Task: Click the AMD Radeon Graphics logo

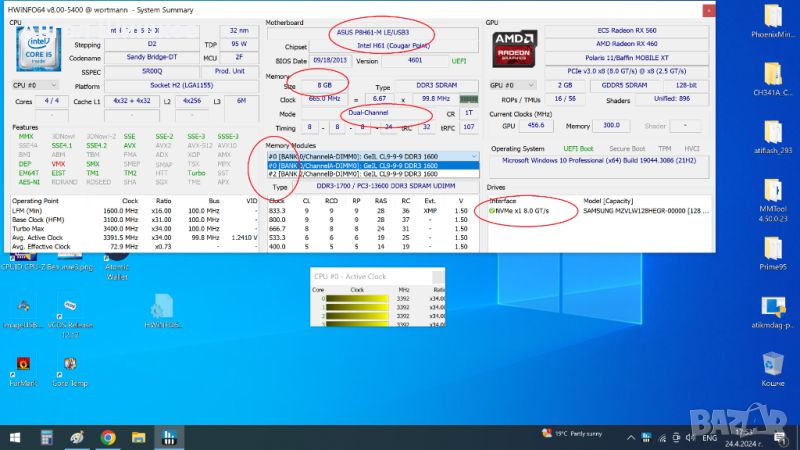Action: pos(514,49)
